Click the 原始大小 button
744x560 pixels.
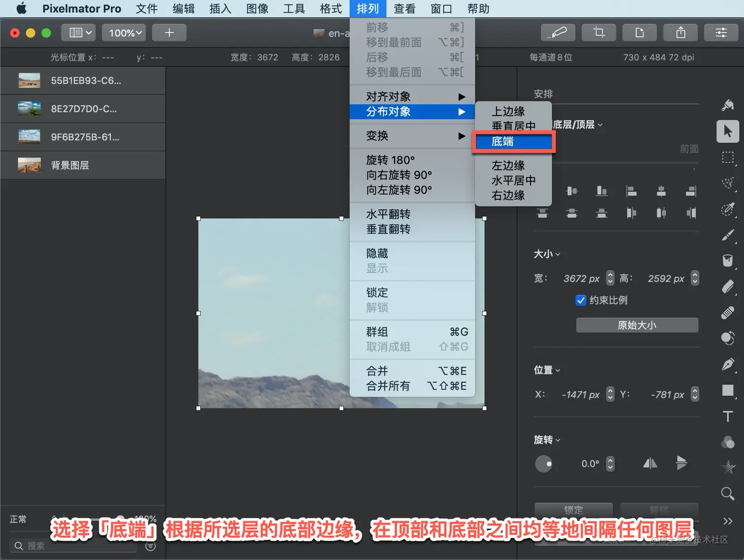point(637,325)
